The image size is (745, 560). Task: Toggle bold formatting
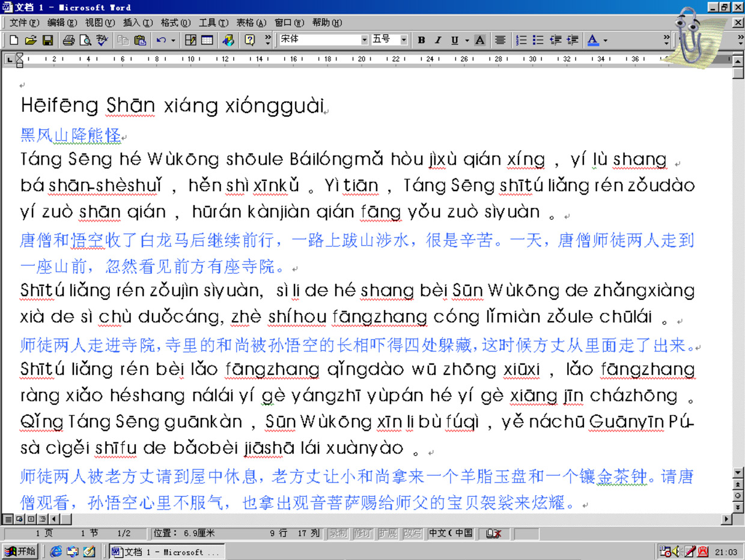click(x=421, y=40)
